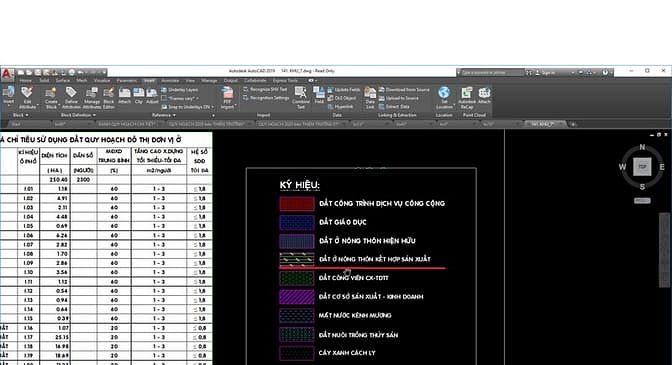672x365 pixels.
Task: Click the Hyperlink tool
Action: pyautogui.click(x=341, y=107)
